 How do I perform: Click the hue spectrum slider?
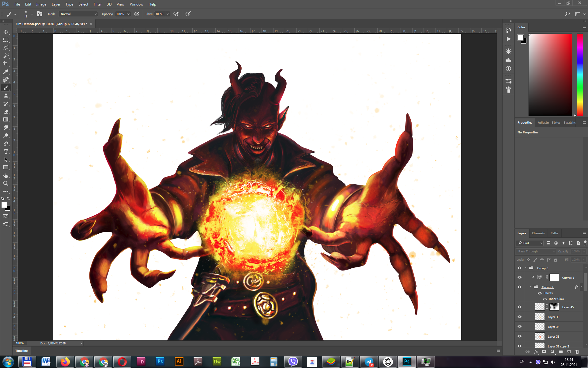click(580, 75)
